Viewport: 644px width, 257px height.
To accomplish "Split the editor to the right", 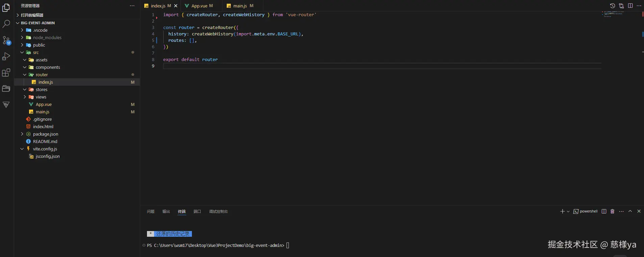I will click(x=630, y=6).
